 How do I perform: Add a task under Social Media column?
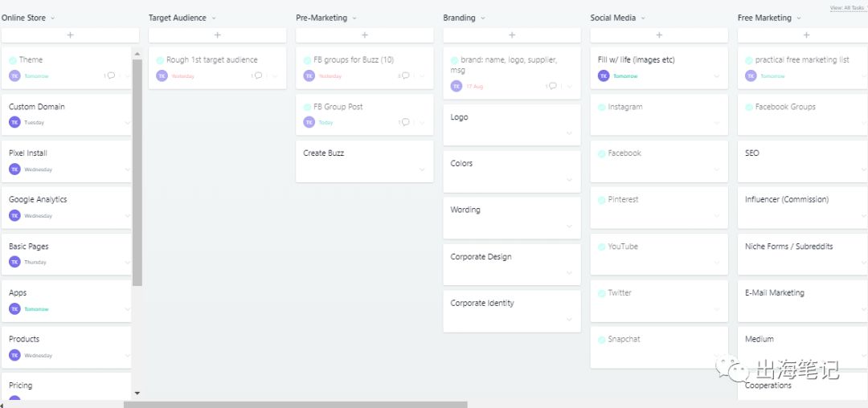tap(659, 35)
